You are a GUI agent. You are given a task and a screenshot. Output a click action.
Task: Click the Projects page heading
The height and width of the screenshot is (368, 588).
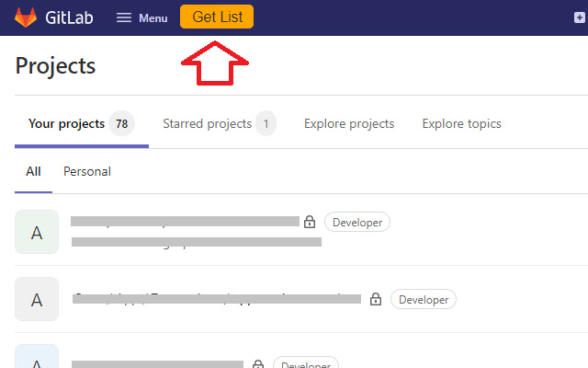[x=55, y=66]
